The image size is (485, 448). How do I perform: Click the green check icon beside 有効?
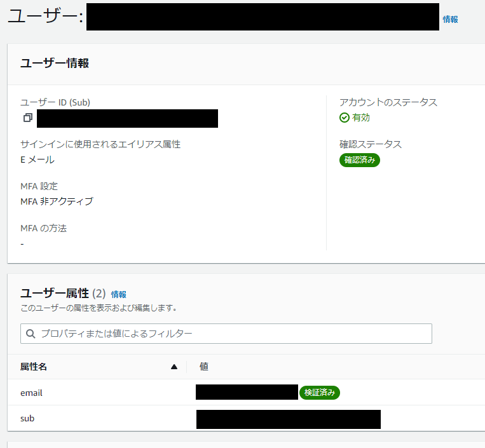[x=345, y=118]
